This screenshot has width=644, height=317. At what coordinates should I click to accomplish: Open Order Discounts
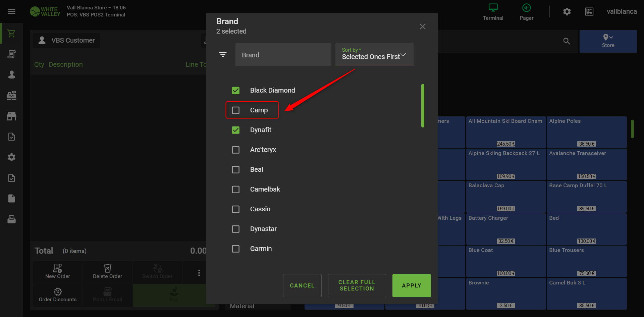click(x=58, y=295)
